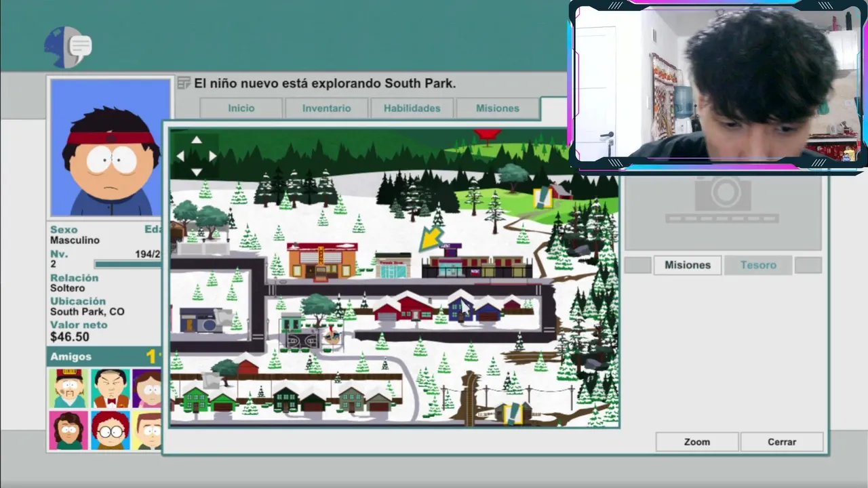Select the mall building with purple sign
Screen dimensions: 868x488
477,262
